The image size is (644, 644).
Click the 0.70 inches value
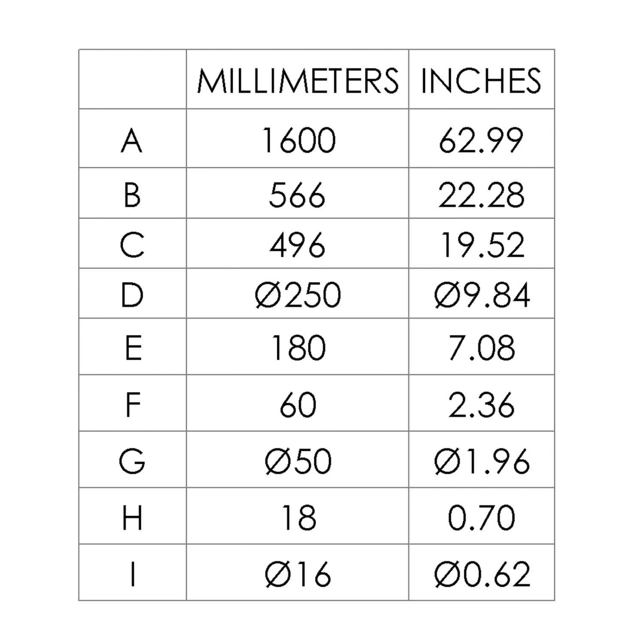pos(481,518)
